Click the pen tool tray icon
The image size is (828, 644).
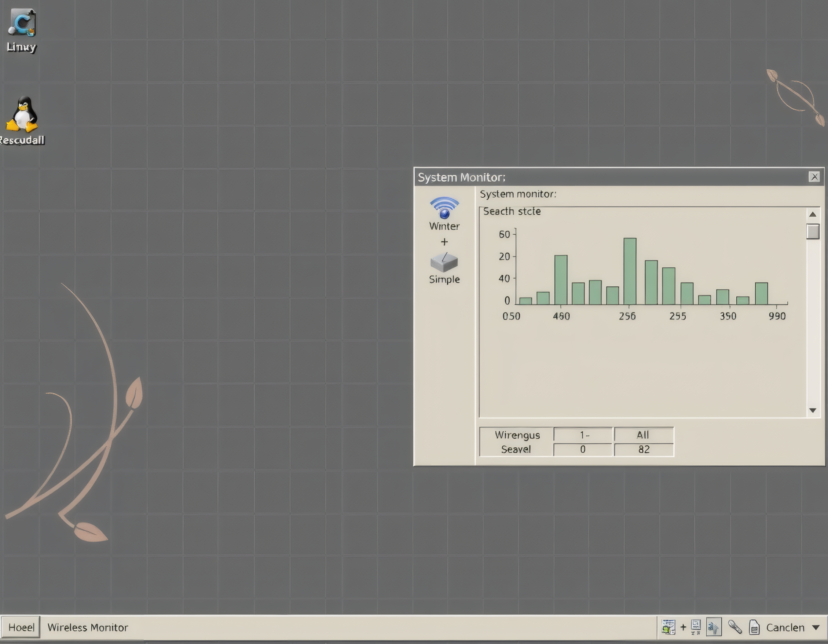(735, 627)
